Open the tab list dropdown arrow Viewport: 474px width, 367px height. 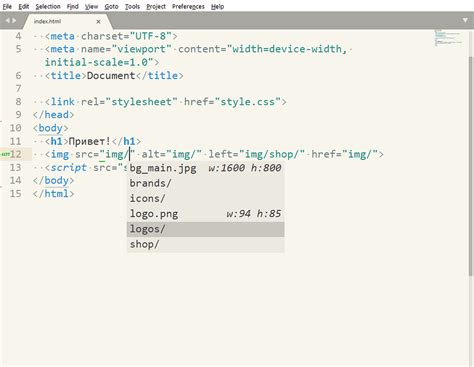[465, 20]
